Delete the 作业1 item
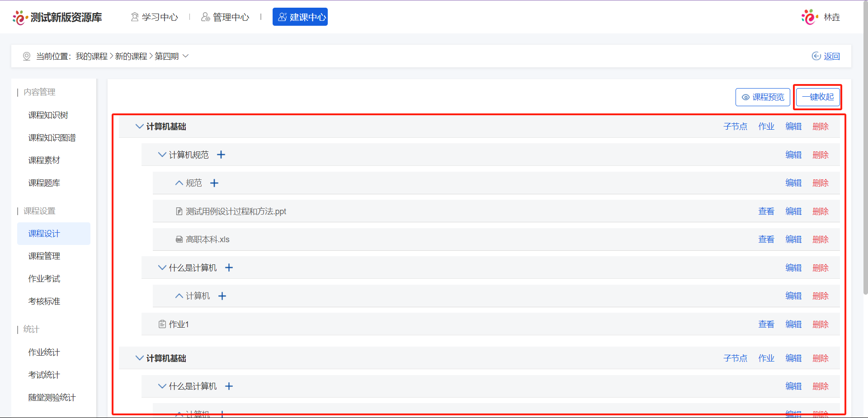This screenshot has width=868, height=418. 820,324
